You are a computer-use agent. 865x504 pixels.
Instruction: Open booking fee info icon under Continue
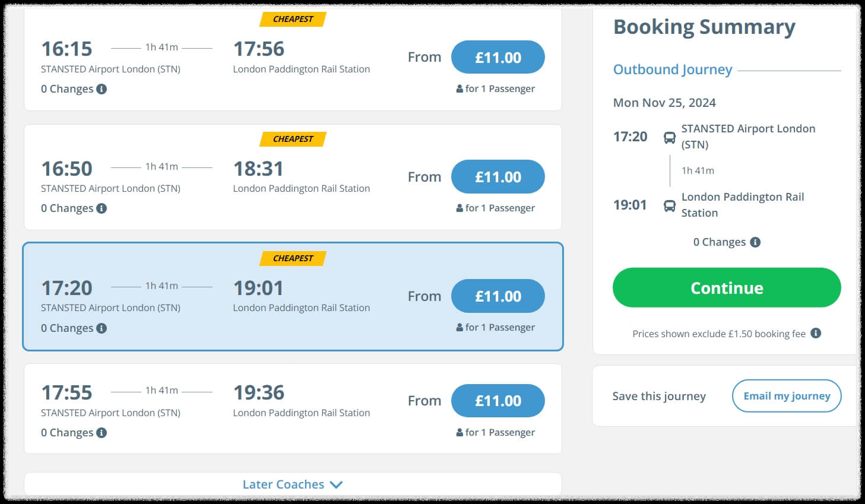[x=816, y=333]
